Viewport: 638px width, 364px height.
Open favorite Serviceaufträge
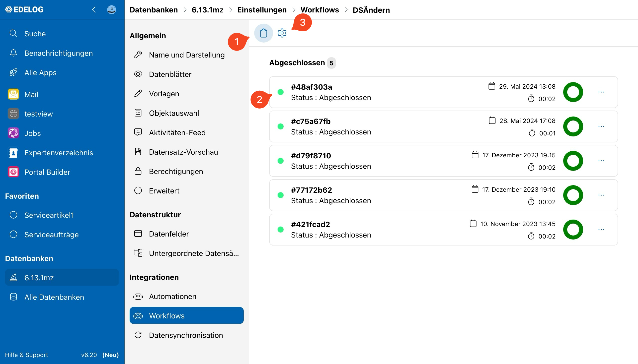[62, 235]
